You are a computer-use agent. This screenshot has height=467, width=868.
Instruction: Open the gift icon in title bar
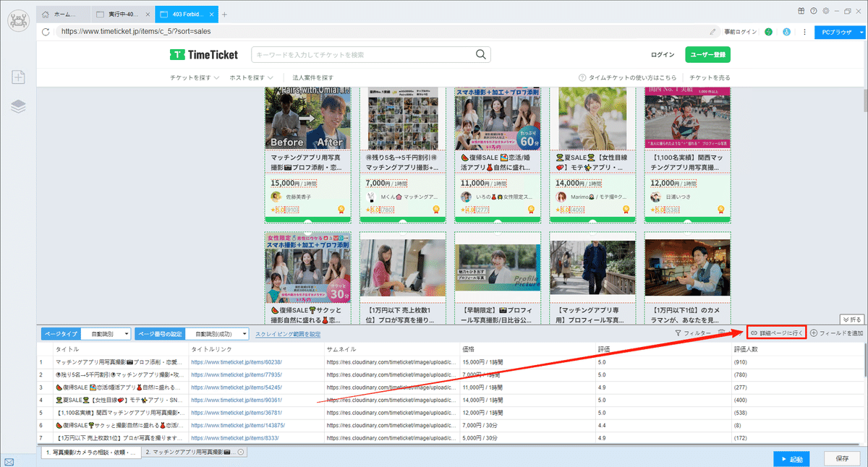[801, 11]
